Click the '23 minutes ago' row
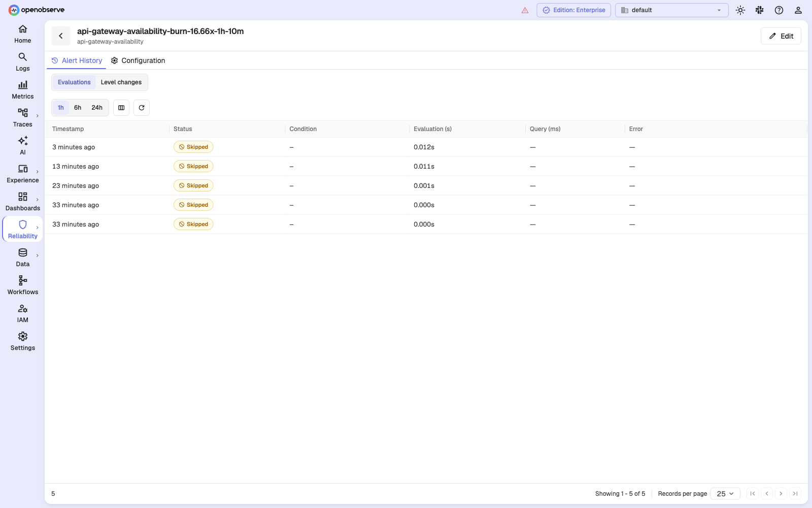The width and height of the screenshot is (812, 508). pos(426,186)
